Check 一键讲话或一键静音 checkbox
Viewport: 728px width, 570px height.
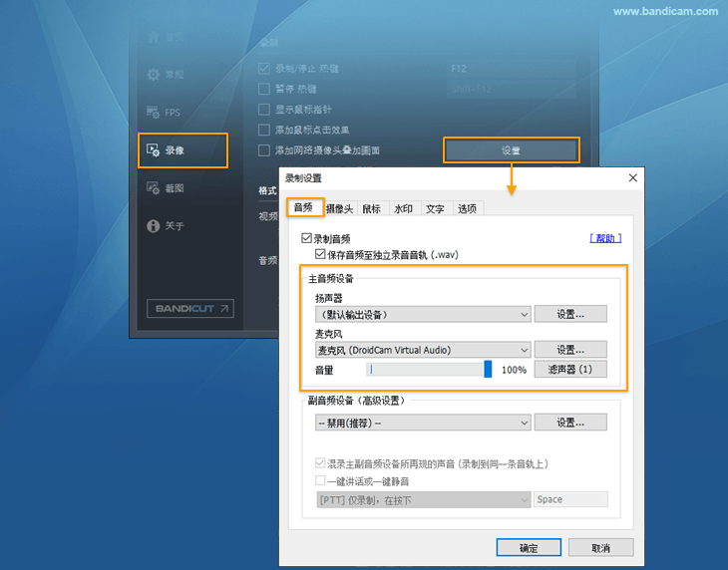click(x=320, y=480)
